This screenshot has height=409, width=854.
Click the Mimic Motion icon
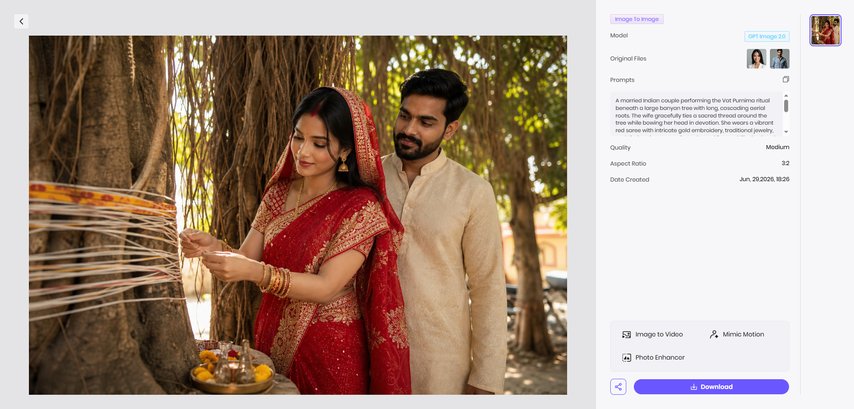click(713, 334)
